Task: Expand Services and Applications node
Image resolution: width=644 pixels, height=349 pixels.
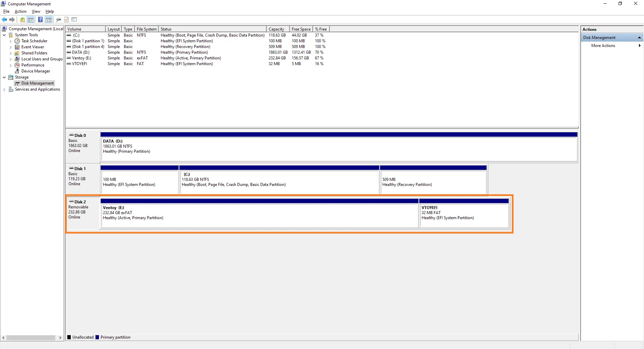Action: (4, 89)
